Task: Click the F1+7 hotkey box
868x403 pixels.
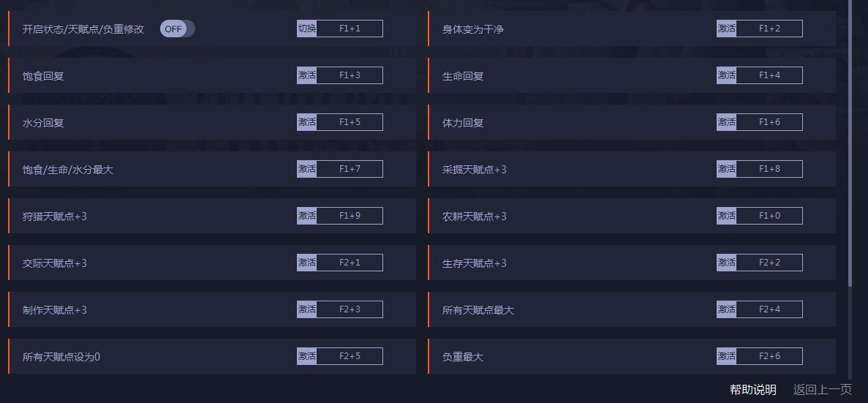Action: coord(350,169)
